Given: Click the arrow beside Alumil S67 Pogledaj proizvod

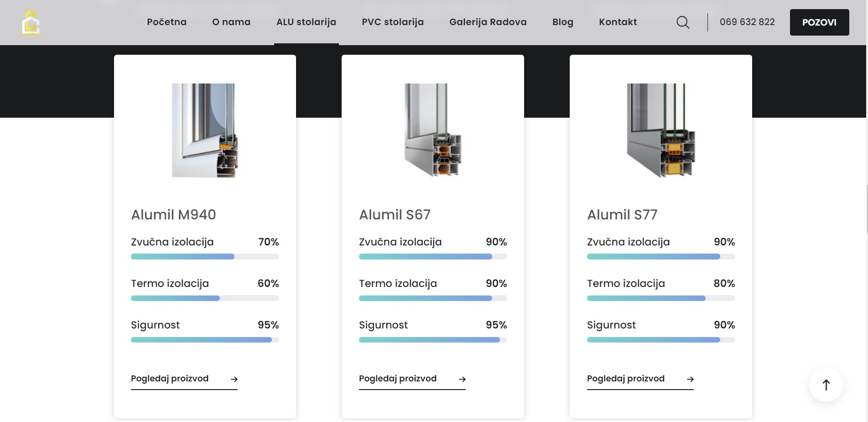Looking at the screenshot, I should coord(462,379).
